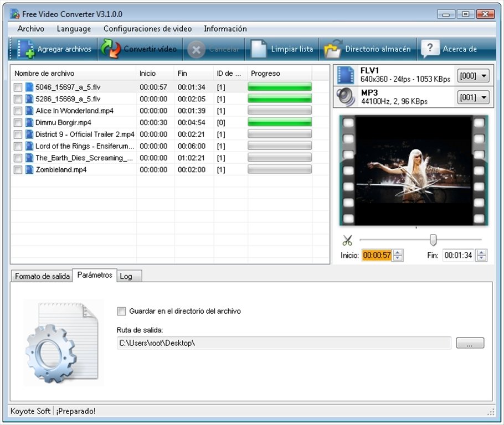The image size is (504, 425).
Task: Click the Inicio time field 00:00:57
Action: tap(377, 255)
